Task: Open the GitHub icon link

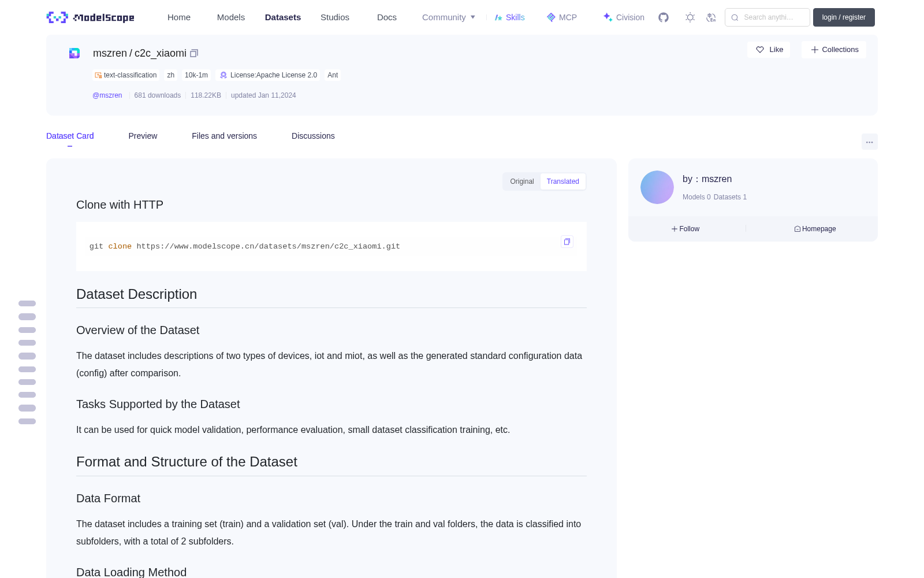Action: 664,17
